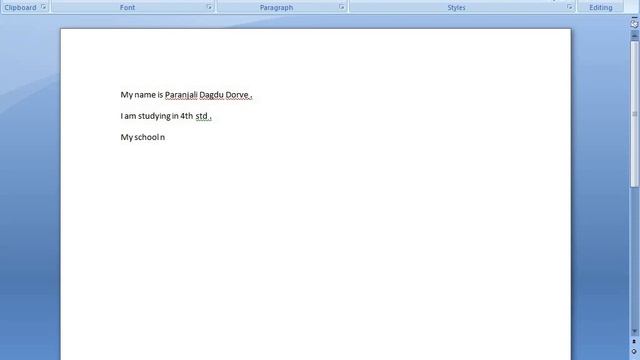Viewport: 640px width, 360px height.
Task: Click the misspelled word "Paranjali"
Action: [x=181, y=95]
